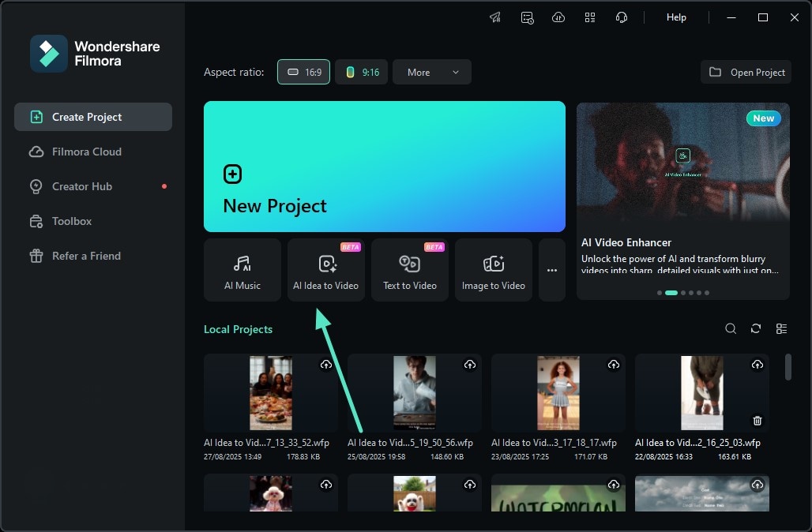
Task: Open the Text to Video tool
Action: (x=410, y=270)
